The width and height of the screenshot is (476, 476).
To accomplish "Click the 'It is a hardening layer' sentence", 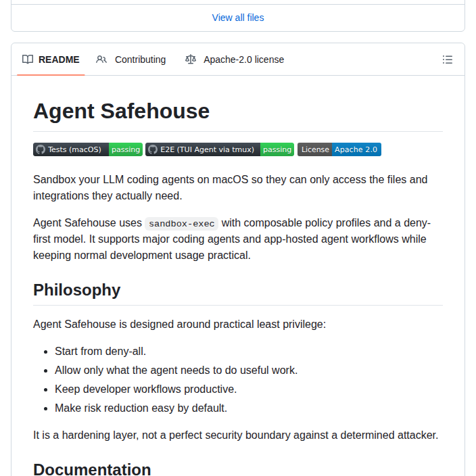I will point(235,435).
